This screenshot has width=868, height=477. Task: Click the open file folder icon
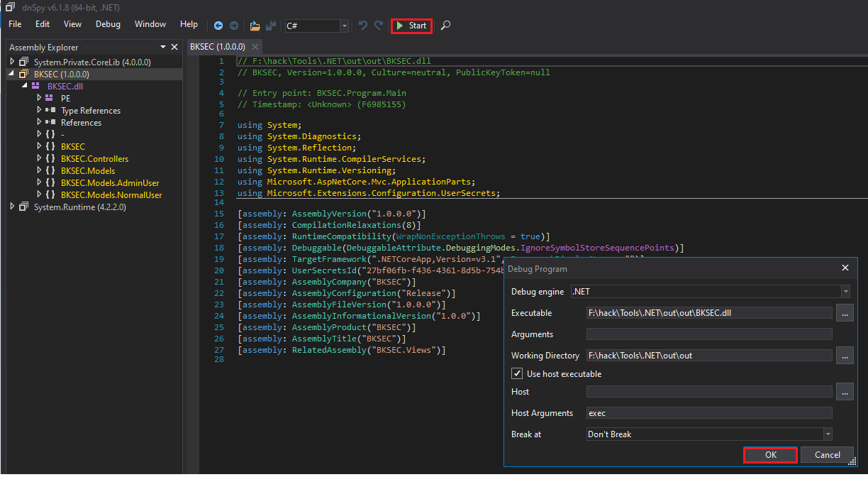255,26
